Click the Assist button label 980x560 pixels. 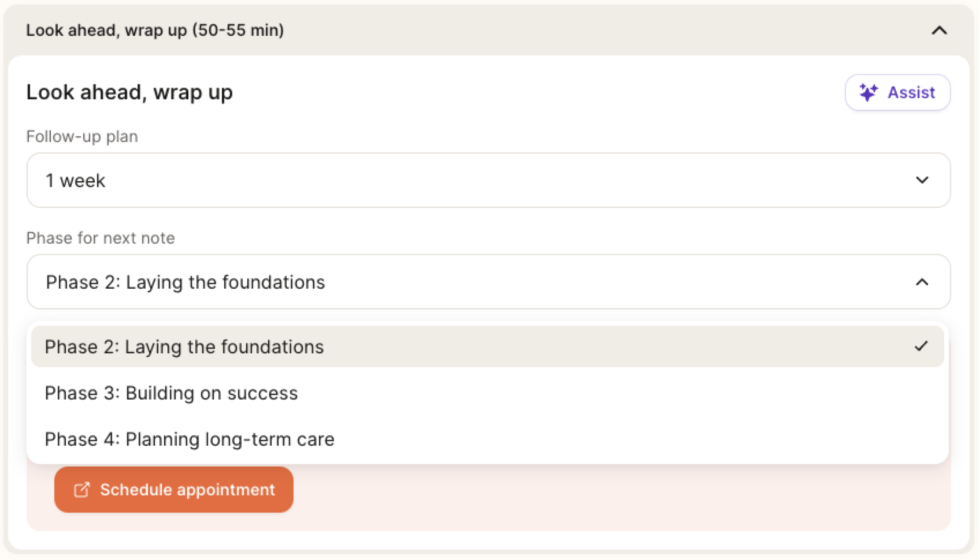(x=911, y=92)
